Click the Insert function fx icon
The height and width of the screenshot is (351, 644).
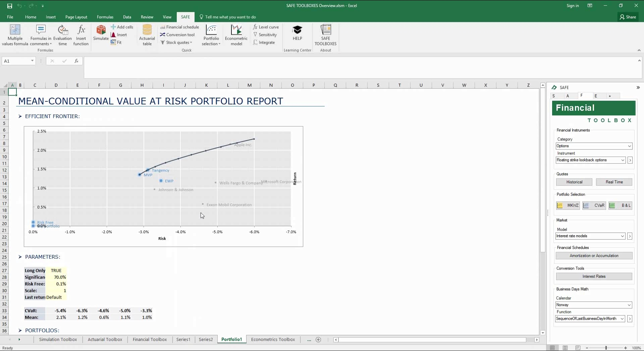(x=81, y=35)
